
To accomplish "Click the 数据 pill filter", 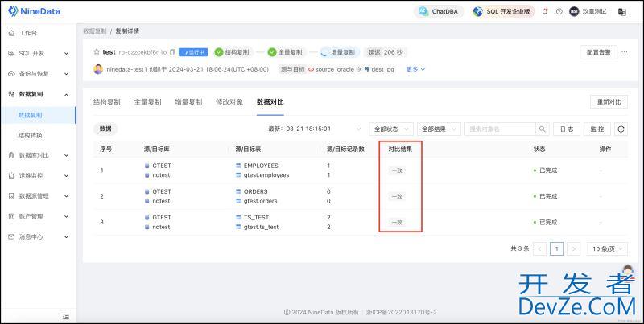I will coord(105,129).
